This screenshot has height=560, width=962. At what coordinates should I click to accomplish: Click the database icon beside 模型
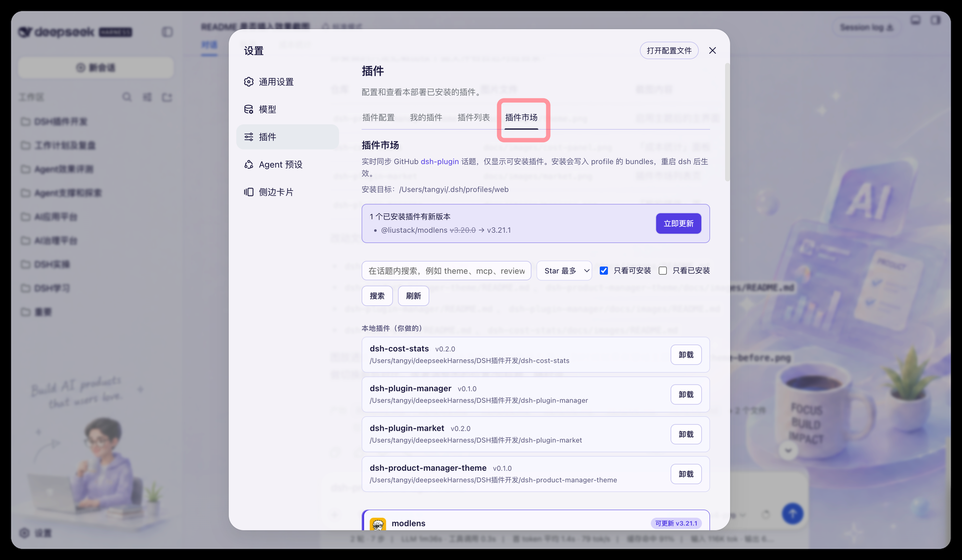249,109
